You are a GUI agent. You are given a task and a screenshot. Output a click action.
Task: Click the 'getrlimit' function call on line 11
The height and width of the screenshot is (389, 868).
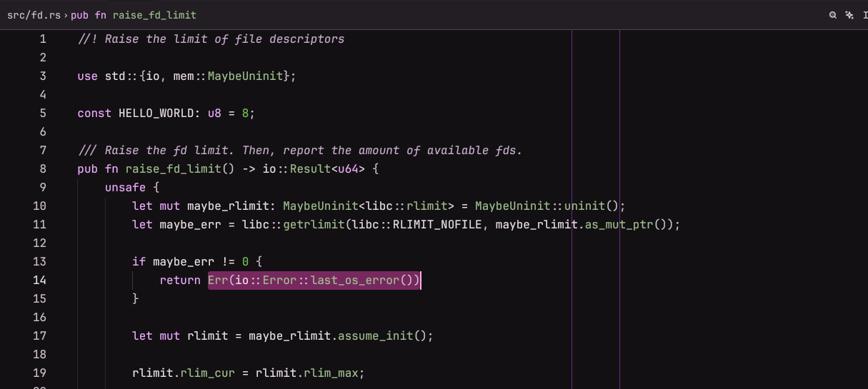(314, 225)
